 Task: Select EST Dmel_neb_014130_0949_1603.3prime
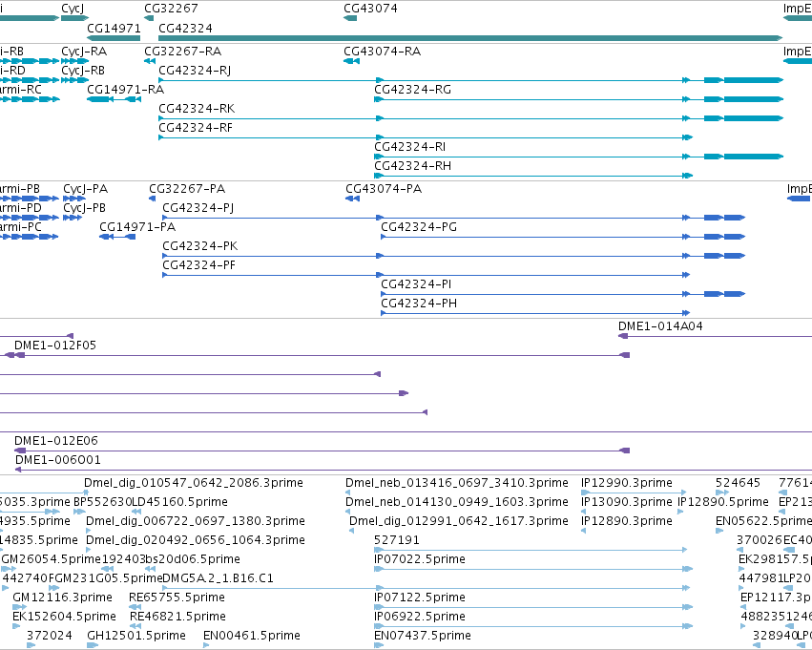(457, 502)
